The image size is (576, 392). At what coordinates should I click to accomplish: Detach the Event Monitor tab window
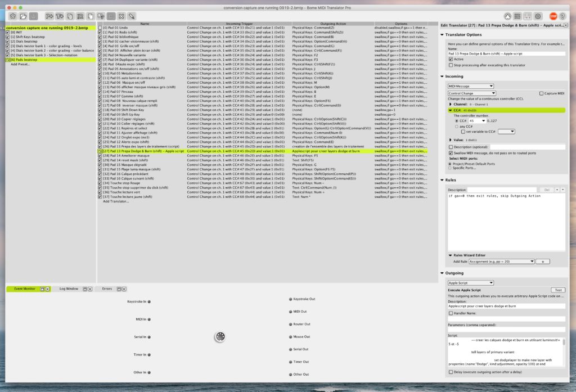click(42, 289)
